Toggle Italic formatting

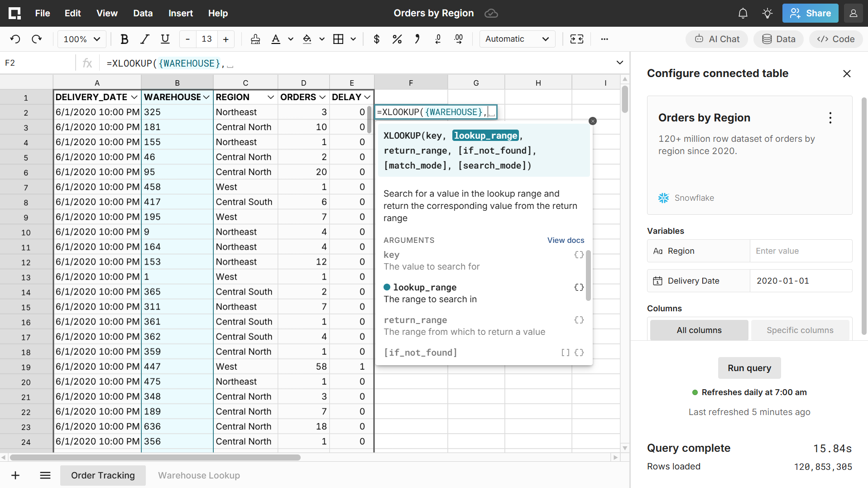(x=144, y=39)
